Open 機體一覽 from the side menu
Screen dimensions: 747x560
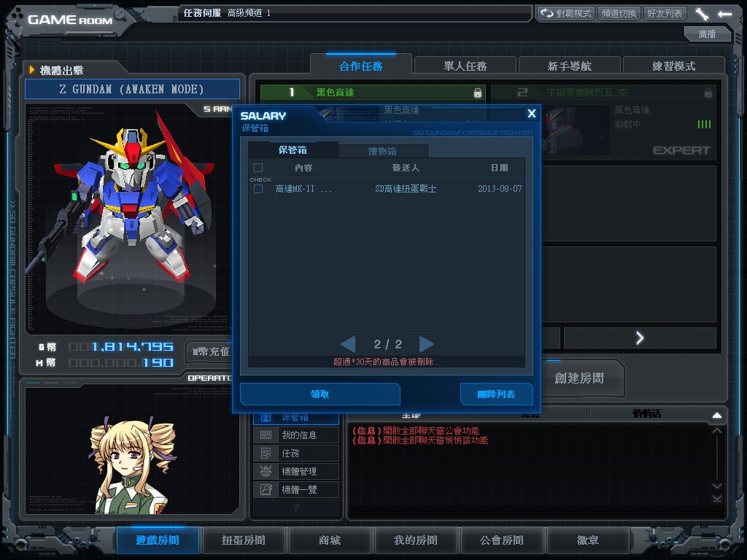tap(298, 490)
